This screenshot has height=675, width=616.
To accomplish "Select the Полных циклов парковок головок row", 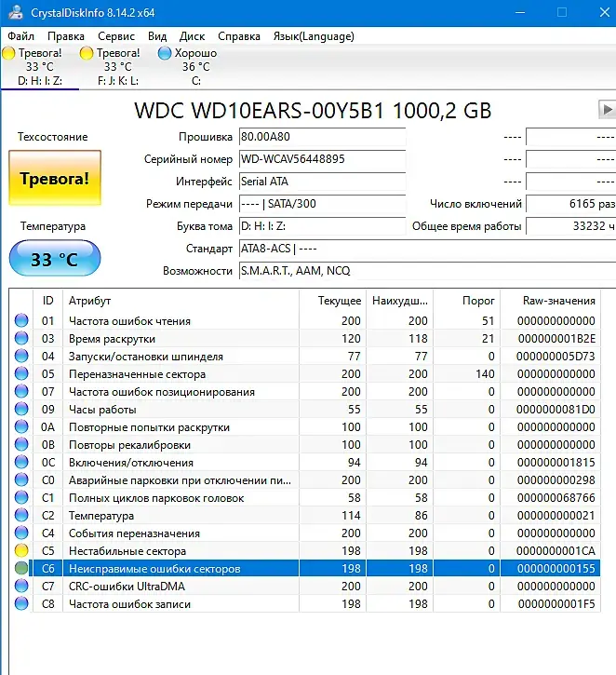I will click(x=305, y=498).
